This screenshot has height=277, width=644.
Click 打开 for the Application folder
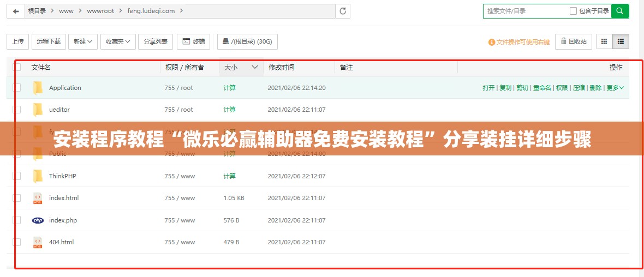coord(489,88)
